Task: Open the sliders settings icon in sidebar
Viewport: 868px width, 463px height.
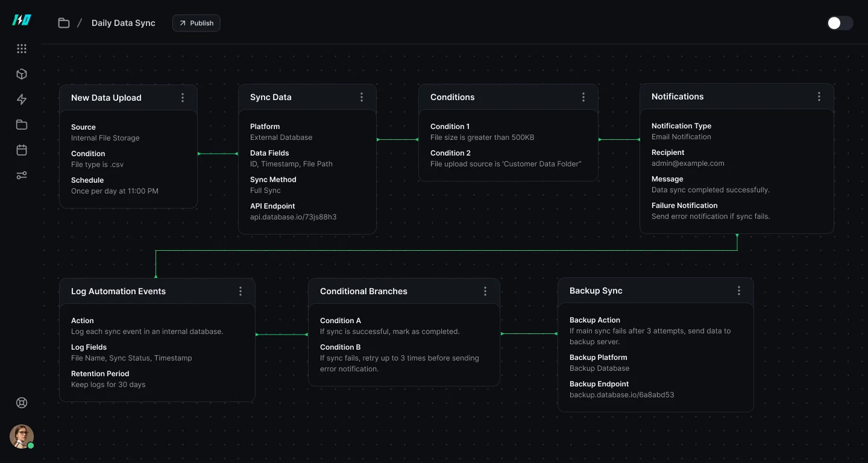Action: pos(22,175)
